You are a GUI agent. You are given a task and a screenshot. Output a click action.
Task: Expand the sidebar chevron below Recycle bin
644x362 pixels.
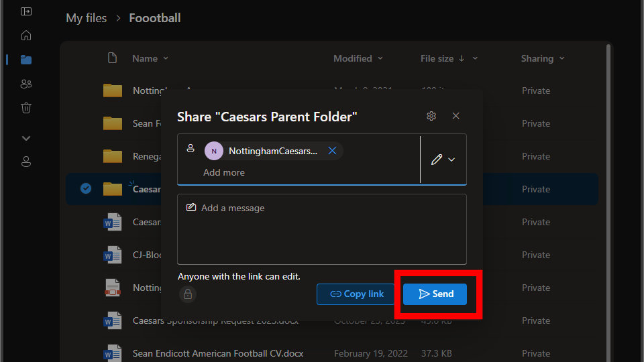click(26, 138)
